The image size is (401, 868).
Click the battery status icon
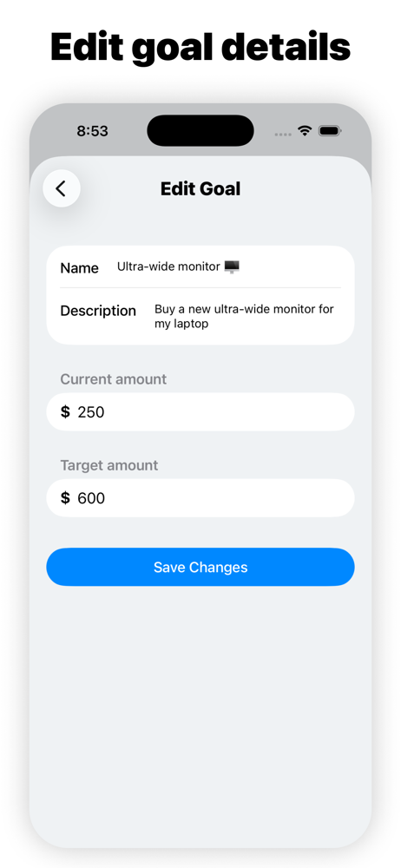point(330,131)
